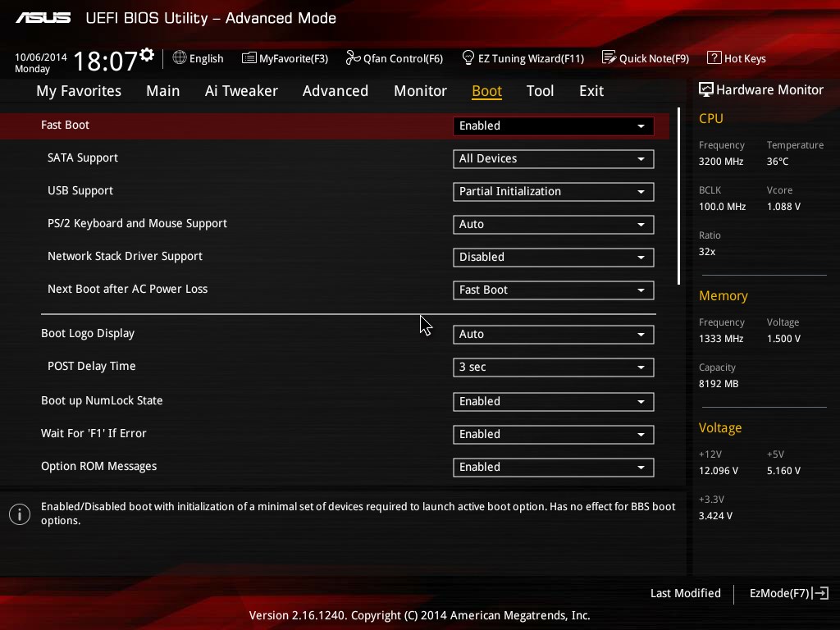
Task: Click the 18:07 clock time
Action: [x=105, y=61]
